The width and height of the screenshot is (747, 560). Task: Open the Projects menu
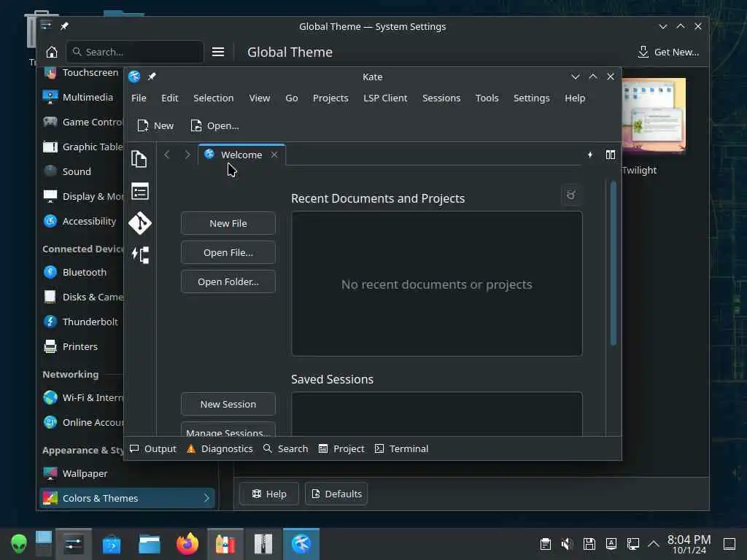coord(330,98)
